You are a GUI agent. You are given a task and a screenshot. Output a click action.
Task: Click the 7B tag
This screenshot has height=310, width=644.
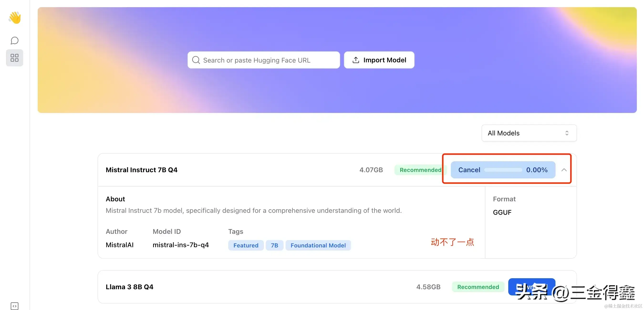point(274,245)
